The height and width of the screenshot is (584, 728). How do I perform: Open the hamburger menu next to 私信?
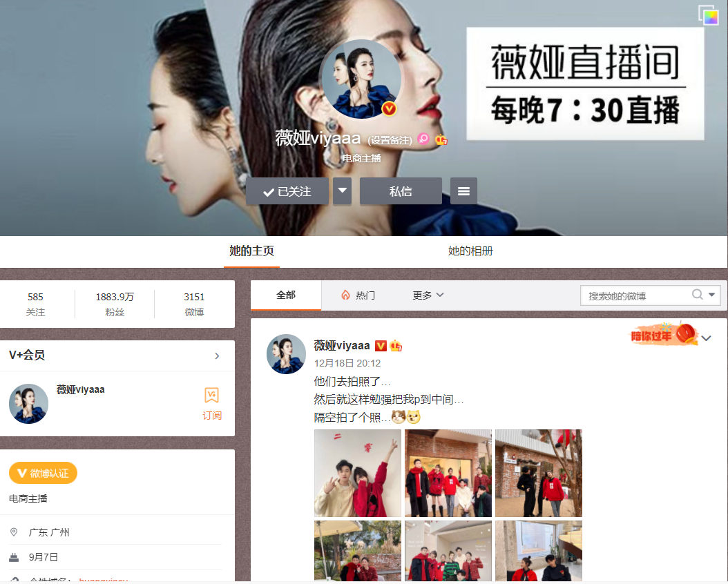click(x=463, y=191)
